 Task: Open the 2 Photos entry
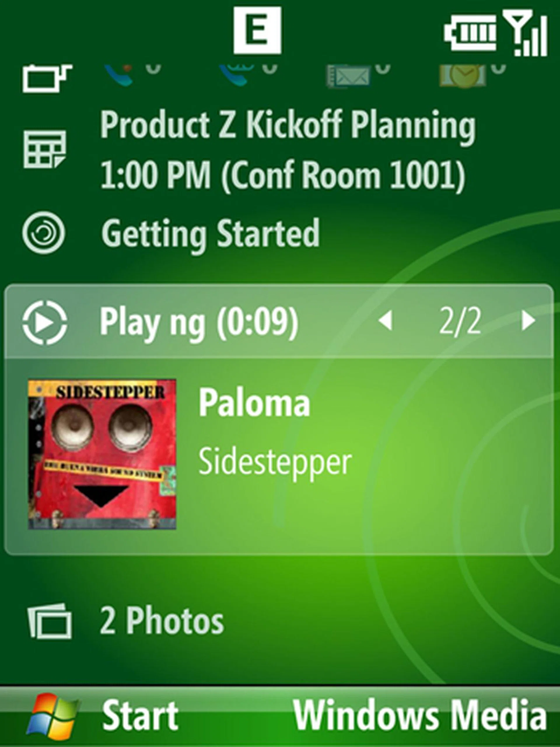point(162,620)
